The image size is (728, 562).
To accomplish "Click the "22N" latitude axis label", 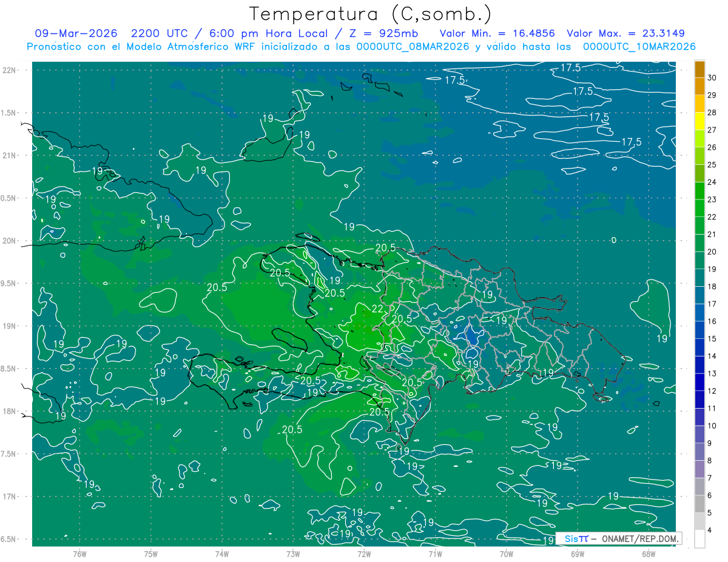I will point(8,70).
